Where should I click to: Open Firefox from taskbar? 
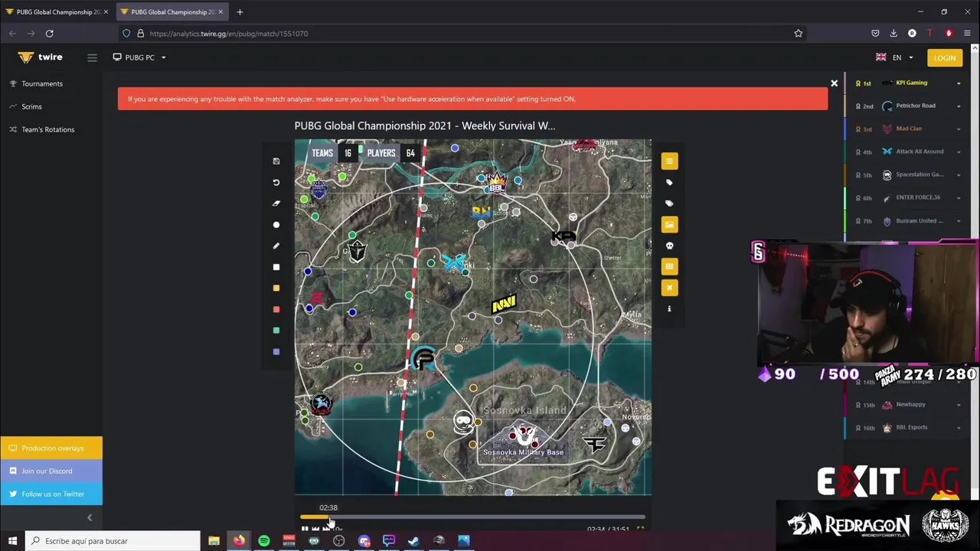point(239,541)
